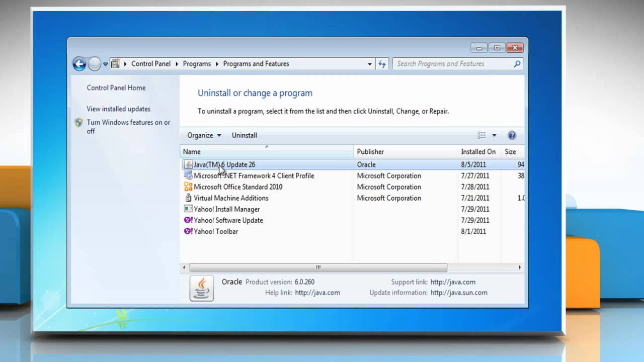Click the Yahoo! Toolbar icon
644x362 pixels.
[188, 231]
